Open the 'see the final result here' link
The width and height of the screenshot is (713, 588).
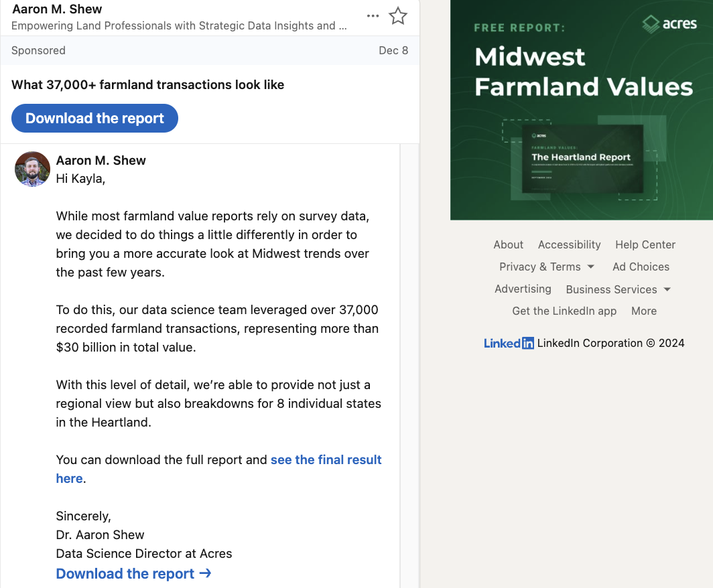tap(326, 460)
